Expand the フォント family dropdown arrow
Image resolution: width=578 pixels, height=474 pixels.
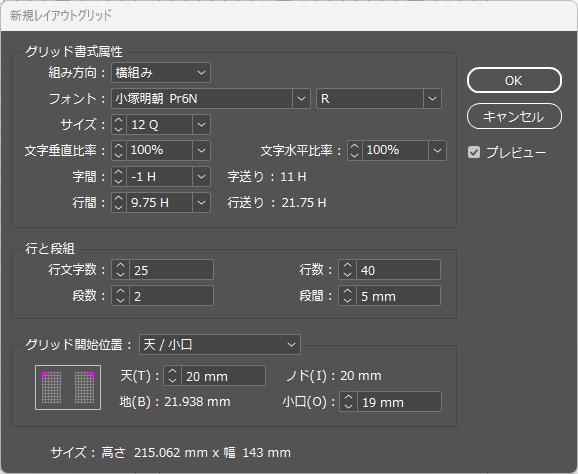coord(302,98)
